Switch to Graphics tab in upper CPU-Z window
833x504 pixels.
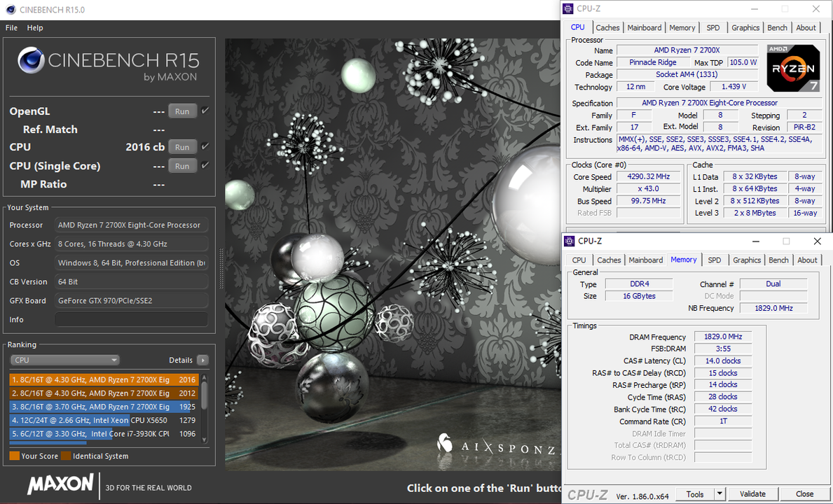[x=745, y=27]
